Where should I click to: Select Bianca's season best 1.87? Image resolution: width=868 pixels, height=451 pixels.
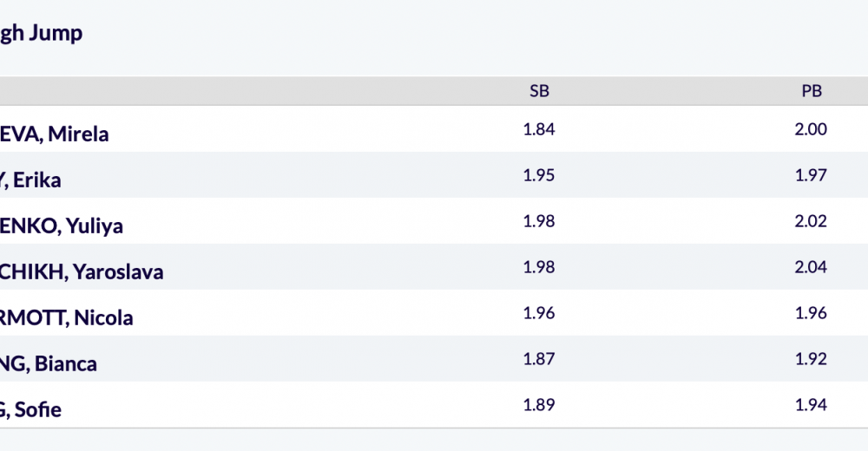point(539,358)
